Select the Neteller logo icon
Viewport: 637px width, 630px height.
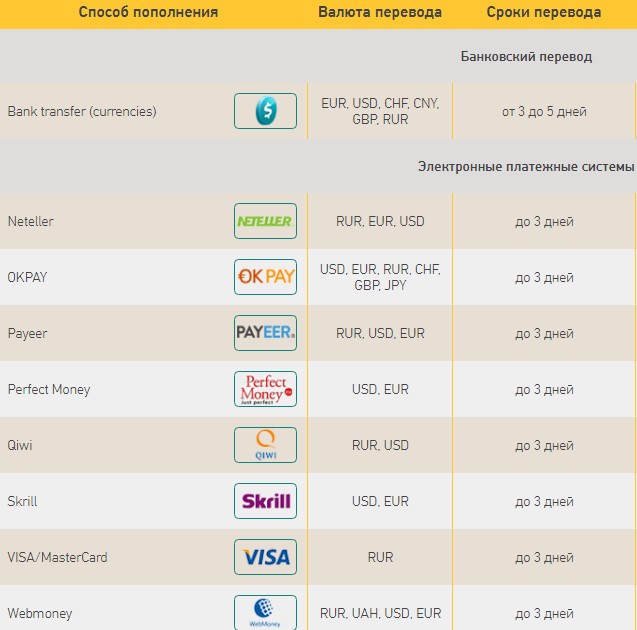pyautogui.click(x=265, y=221)
